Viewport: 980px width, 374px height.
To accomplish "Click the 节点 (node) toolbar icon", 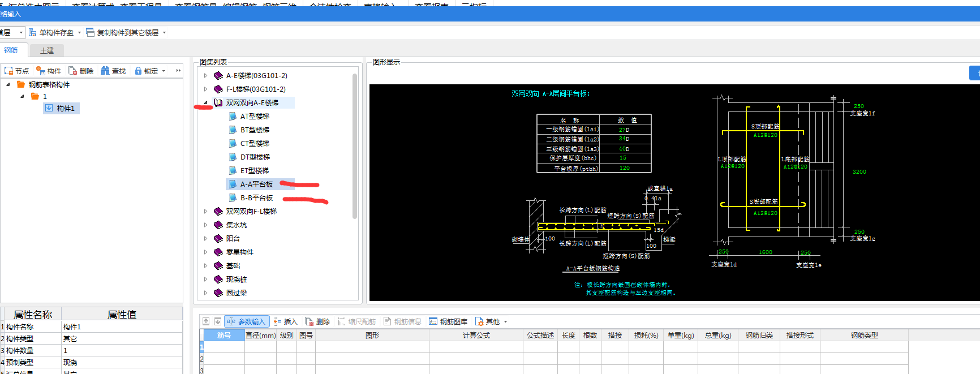I will (8, 71).
